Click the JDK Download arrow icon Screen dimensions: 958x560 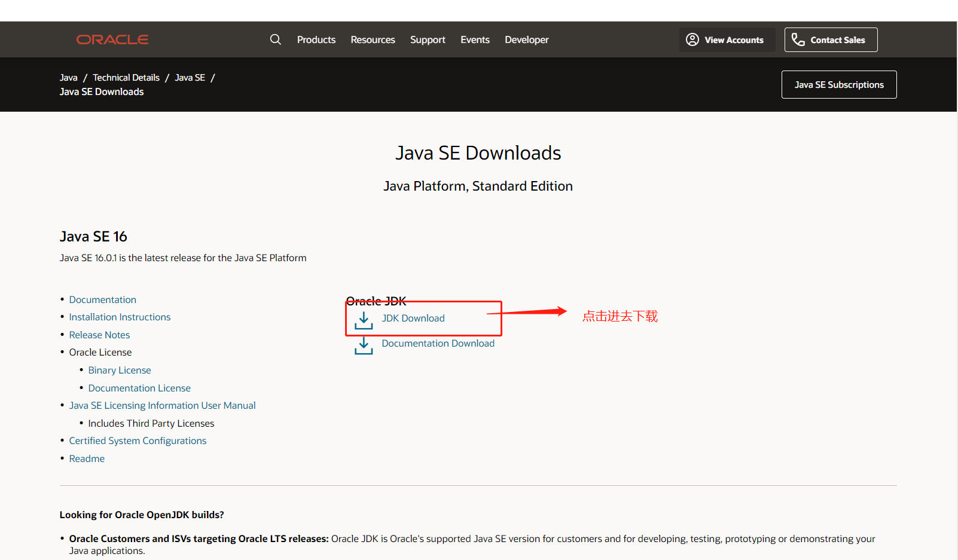tap(364, 320)
